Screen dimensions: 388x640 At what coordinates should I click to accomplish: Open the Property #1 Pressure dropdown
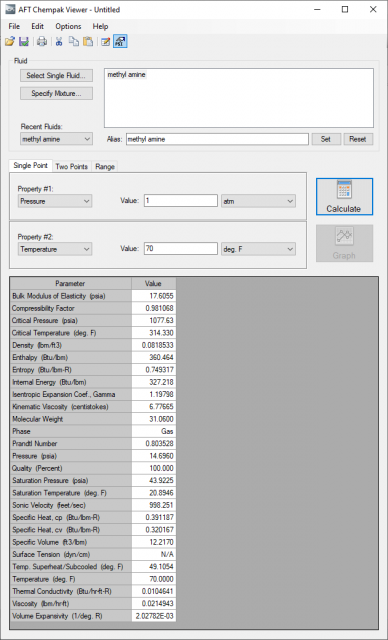55,201
